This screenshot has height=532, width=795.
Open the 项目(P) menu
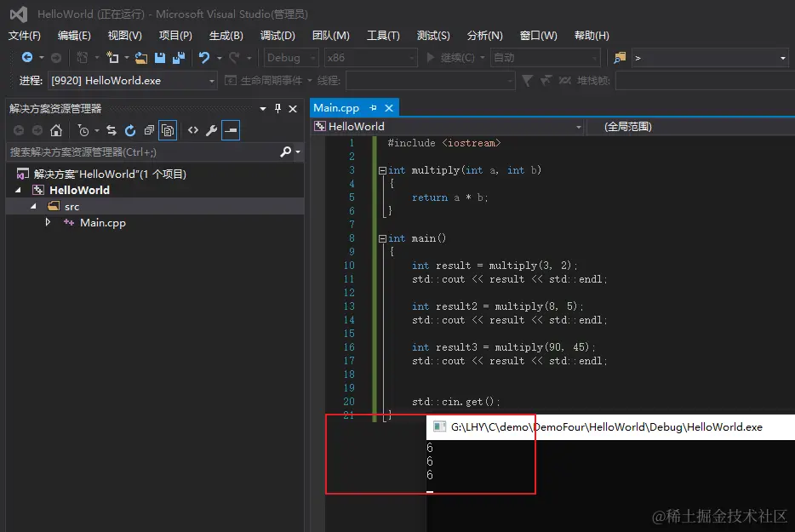175,36
